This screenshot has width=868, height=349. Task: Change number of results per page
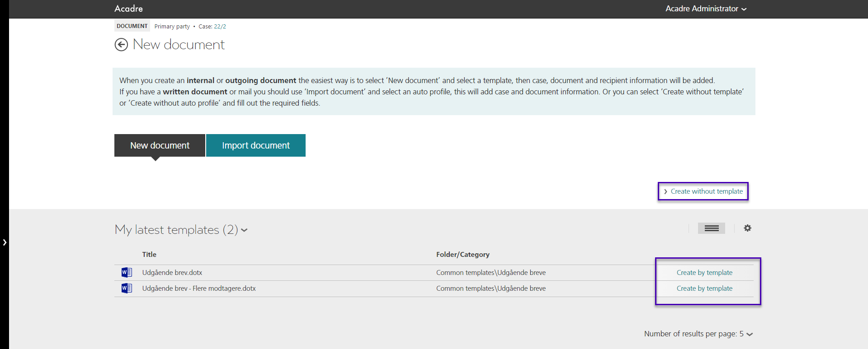(x=698, y=334)
